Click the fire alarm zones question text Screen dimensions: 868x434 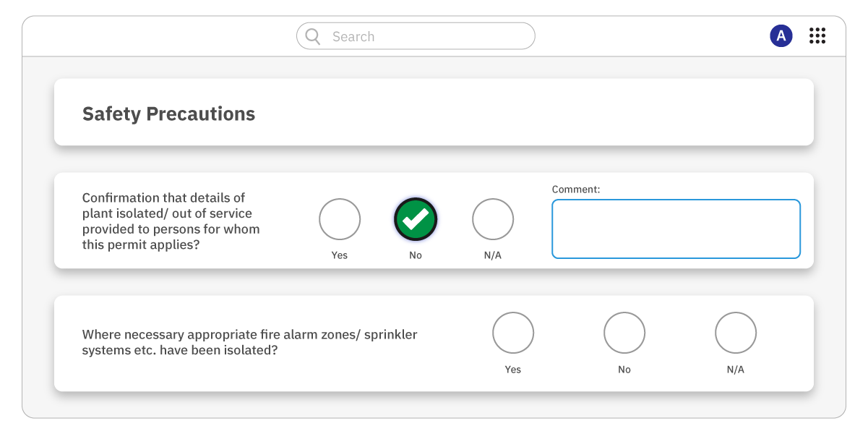tap(249, 342)
